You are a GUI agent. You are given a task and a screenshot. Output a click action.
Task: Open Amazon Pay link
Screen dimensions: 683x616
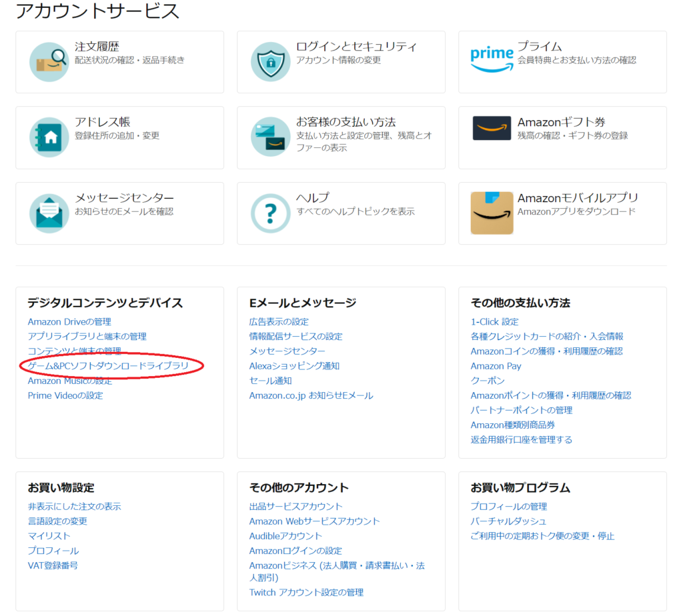coord(496,366)
